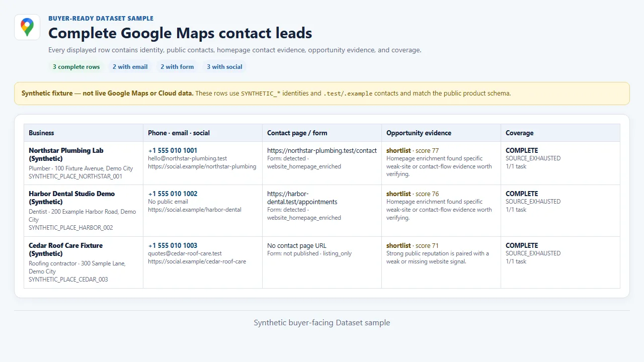The image size is (644, 362).
Task: Click COMPLETE status in Cedar Roof row
Action: (522, 245)
